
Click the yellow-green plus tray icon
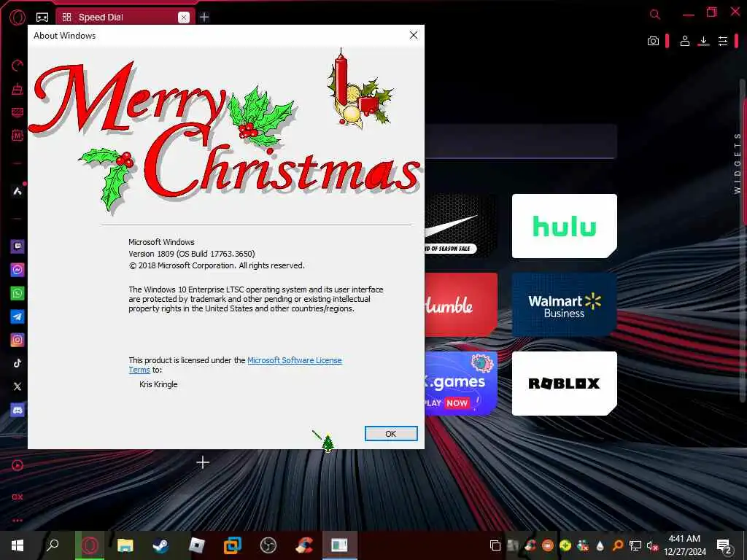[565, 545]
